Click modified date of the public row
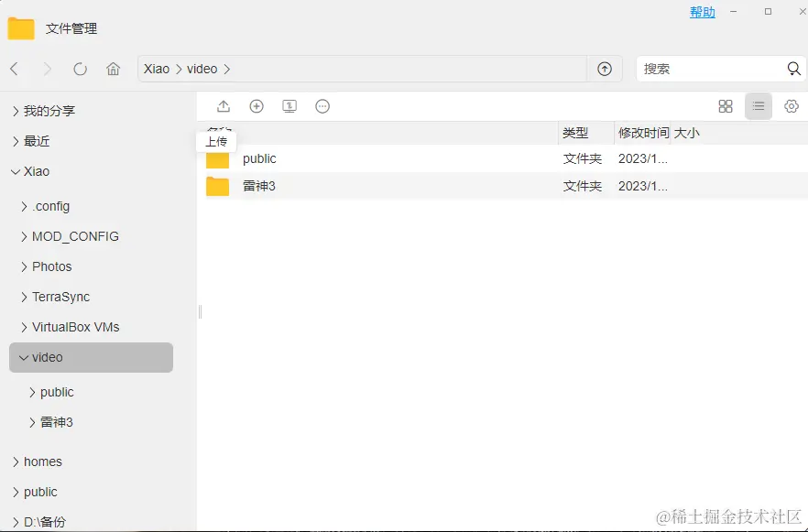Viewport: 808px width, 532px height. 642,158
